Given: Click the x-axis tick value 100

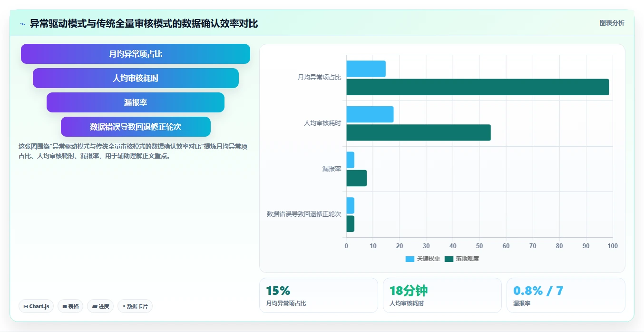Looking at the screenshot, I should click(x=613, y=246).
